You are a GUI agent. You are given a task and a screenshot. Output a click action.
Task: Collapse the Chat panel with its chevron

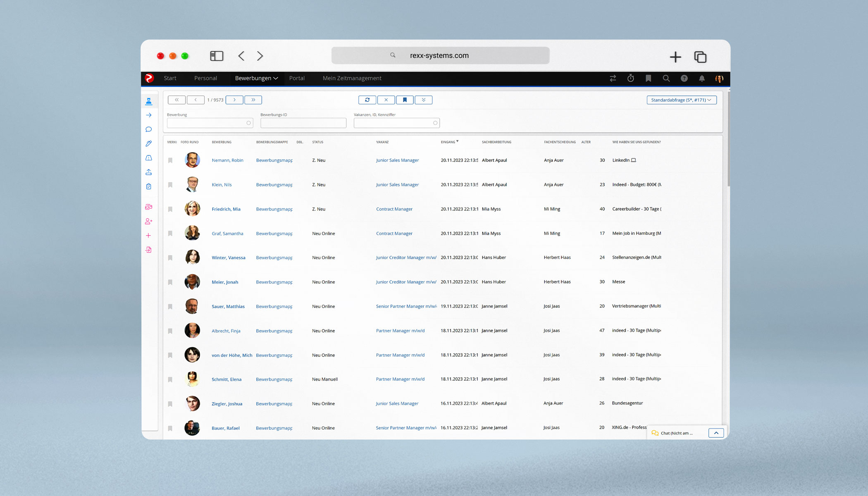pyautogui.click(x=716, y=433)
